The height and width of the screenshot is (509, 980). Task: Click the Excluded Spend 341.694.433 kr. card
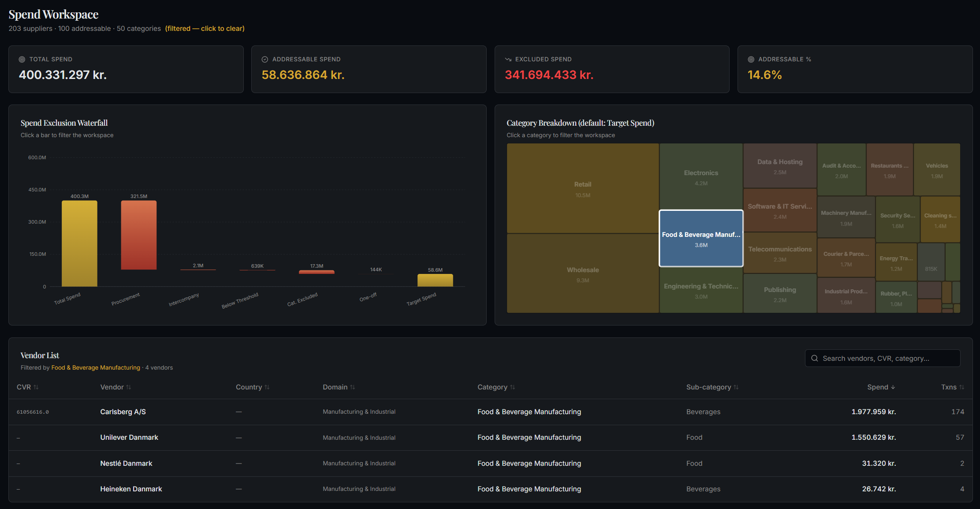click(612, 69)
